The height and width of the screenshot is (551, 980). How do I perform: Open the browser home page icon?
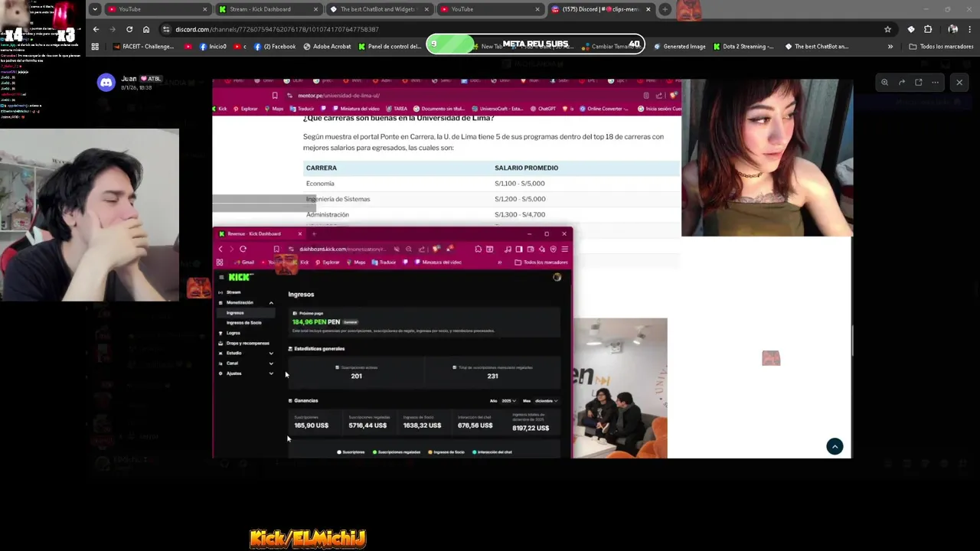pos(146,29)
